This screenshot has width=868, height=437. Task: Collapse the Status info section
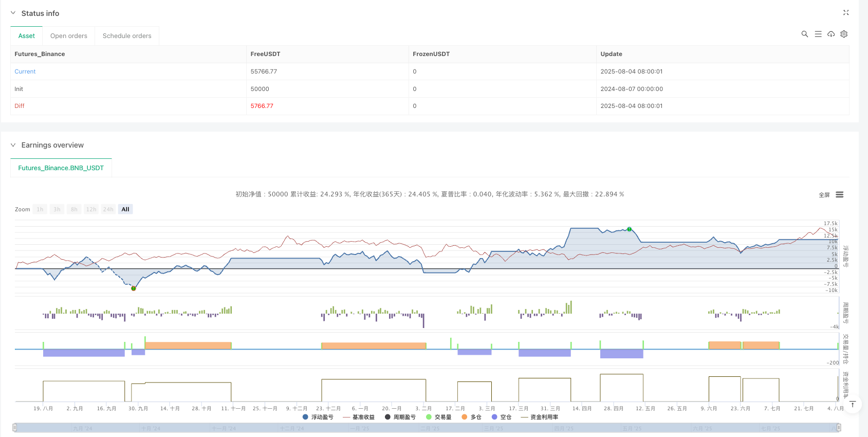coord(13,13)
